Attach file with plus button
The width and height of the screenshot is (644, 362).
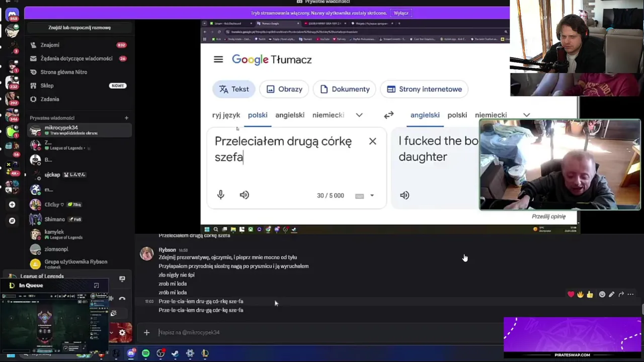point(146,332)
